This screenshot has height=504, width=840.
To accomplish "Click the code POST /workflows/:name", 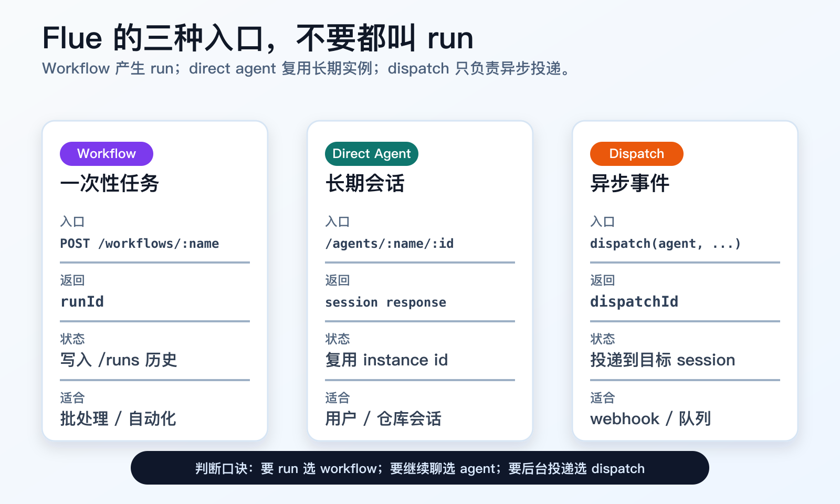I will [x=140, y=244].
